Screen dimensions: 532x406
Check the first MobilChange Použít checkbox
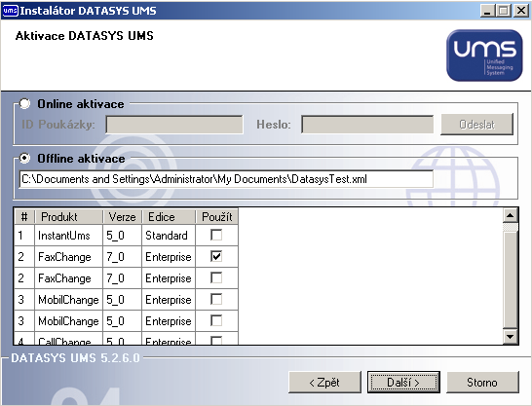(216, 299)
